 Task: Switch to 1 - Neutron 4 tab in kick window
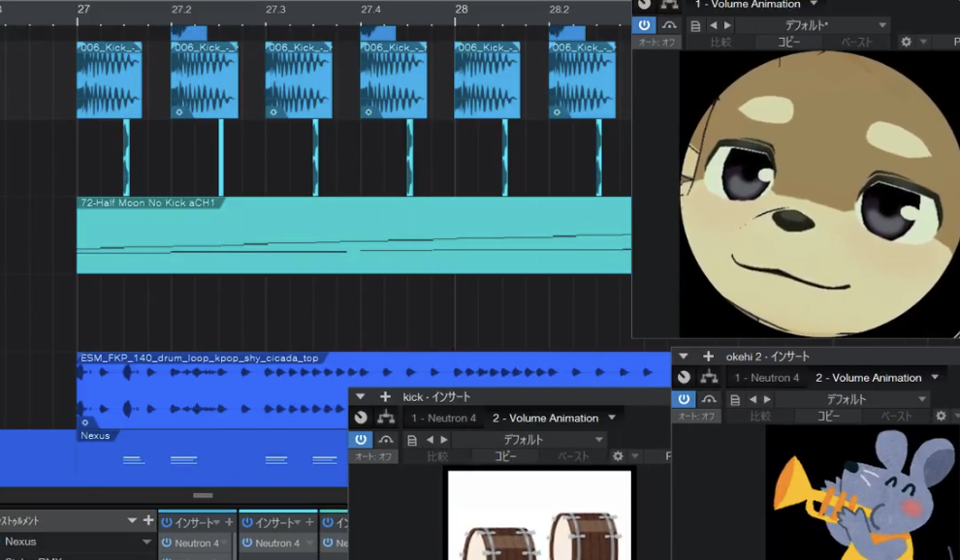[443, 419]
